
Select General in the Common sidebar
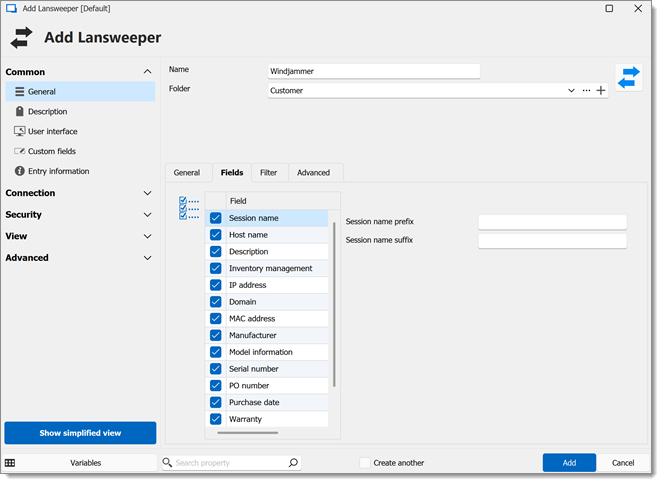click(80, 92)
